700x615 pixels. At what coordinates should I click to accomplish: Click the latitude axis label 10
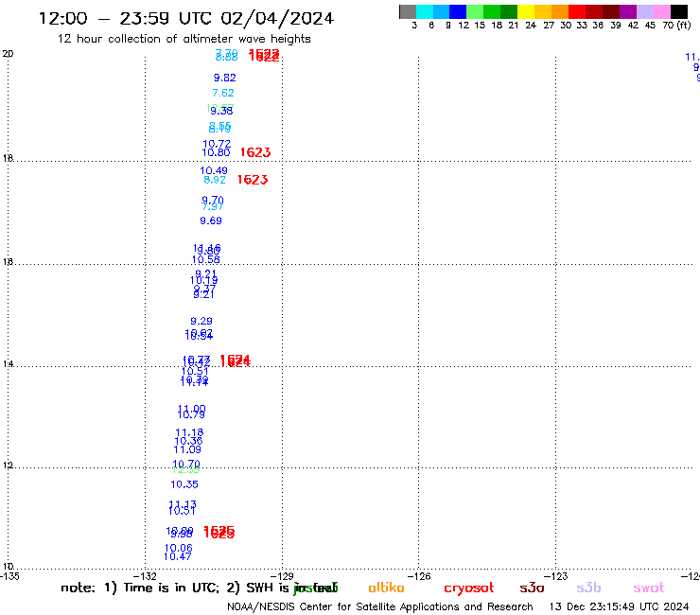tap(8, 567)
